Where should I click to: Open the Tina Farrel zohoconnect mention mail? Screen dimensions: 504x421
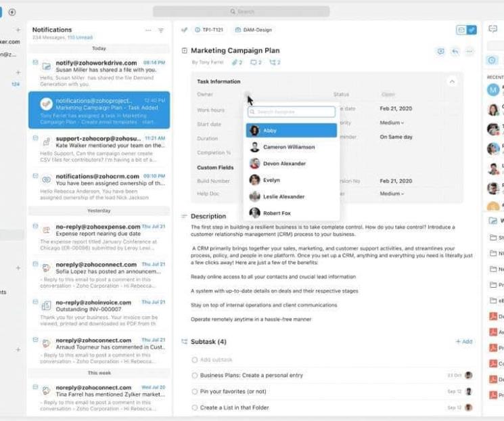click(99, 398)
